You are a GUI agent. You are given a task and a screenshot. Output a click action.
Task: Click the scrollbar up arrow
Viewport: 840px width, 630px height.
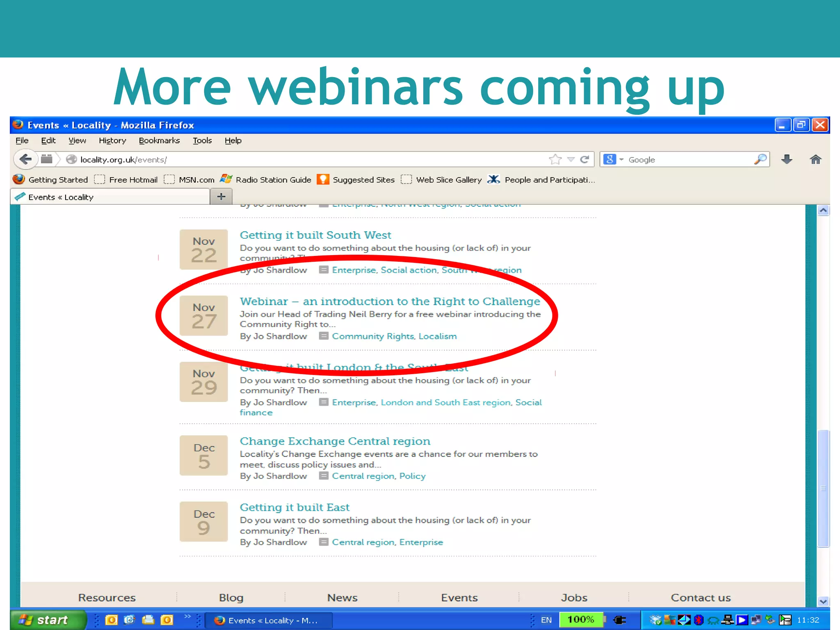823,210
